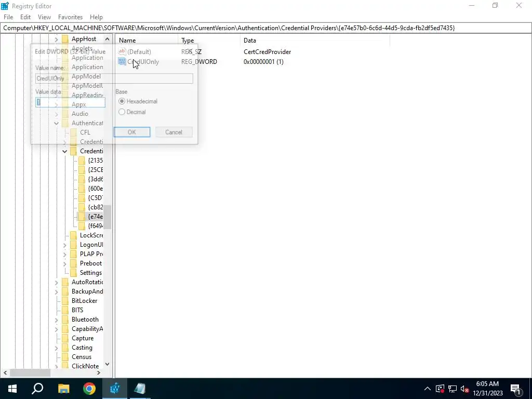532x399 pixels.
Task: Click the REG_DWORD type cell
Action: (x=199, y=62)
